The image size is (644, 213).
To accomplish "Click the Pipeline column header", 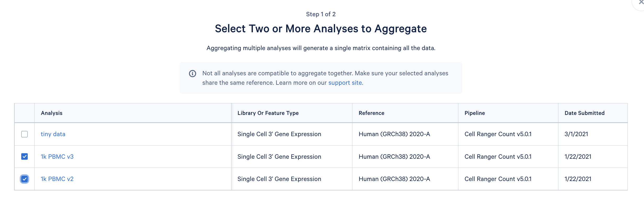I will click(474, 113).
